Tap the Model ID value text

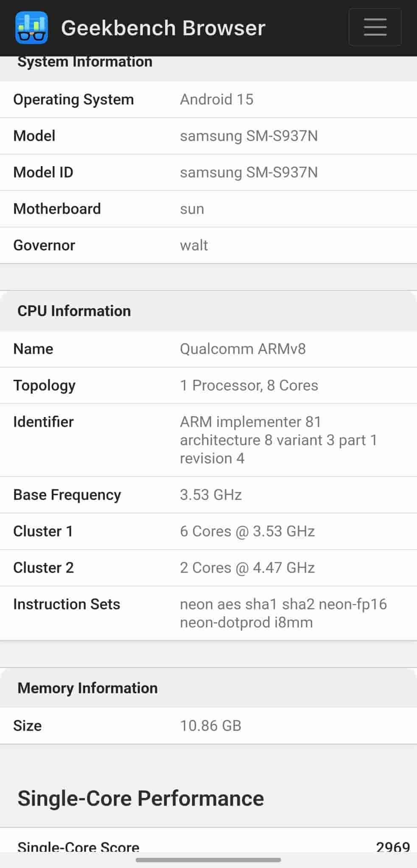pos(249,172)
